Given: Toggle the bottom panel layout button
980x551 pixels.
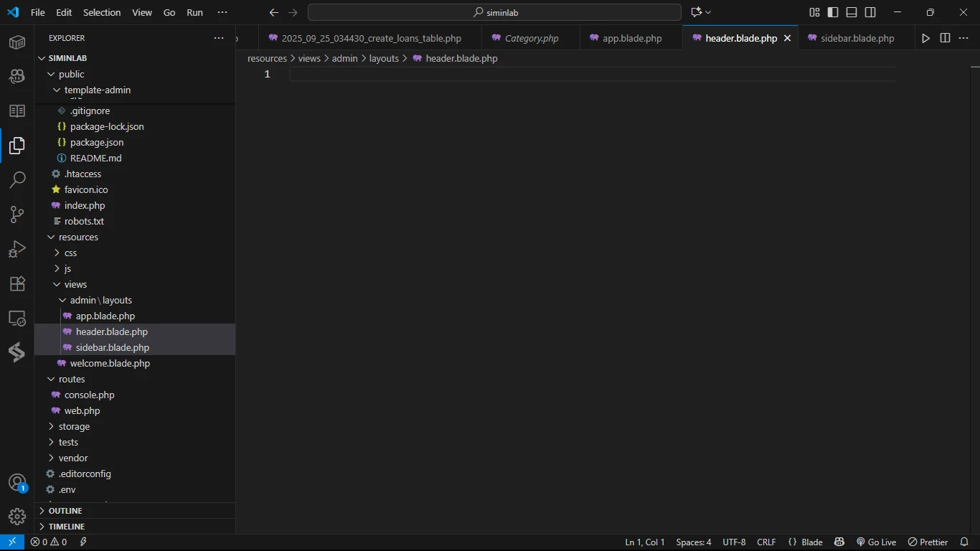Looking at the screenshot, I should tap(852, 12).
